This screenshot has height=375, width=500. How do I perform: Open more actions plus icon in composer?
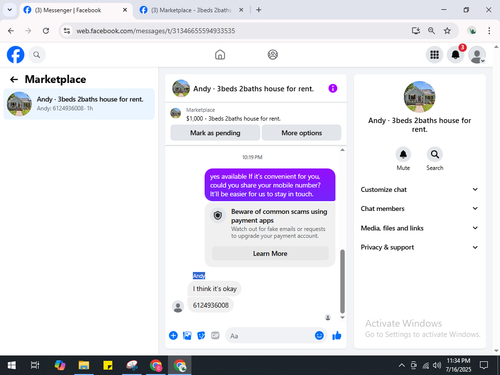[x=173, y=335]
